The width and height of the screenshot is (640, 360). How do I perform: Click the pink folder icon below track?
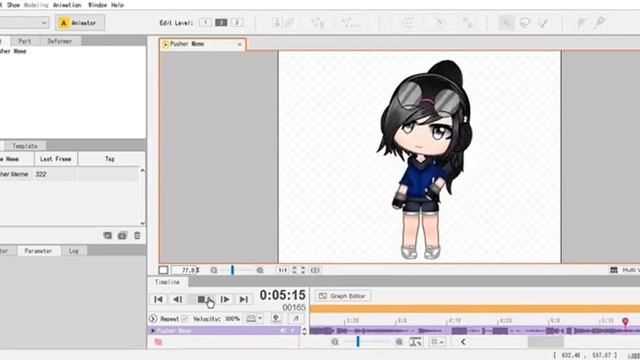tap(158, 342)
